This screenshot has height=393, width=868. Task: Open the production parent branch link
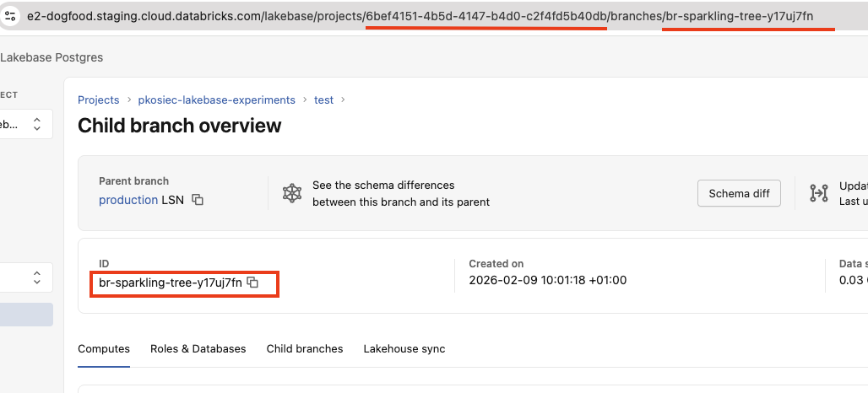[127, 200]
